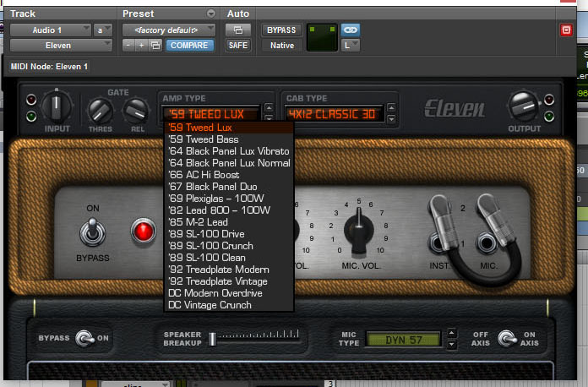This screenshot has height=387, width=588.
Task: Click the MIC. input jack
Action: [486, 243]
